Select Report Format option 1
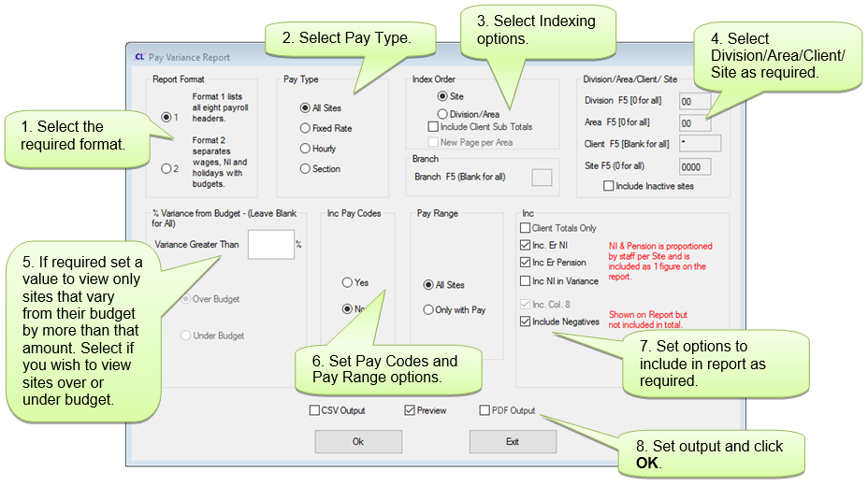The height and width of the screenshot is (486, 868). pyautogui.click(x=167, y=117)
